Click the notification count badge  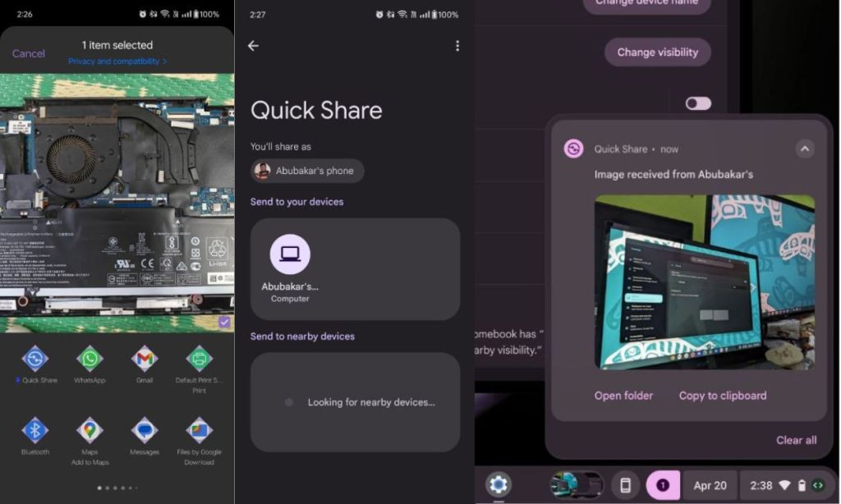(663, 485)
